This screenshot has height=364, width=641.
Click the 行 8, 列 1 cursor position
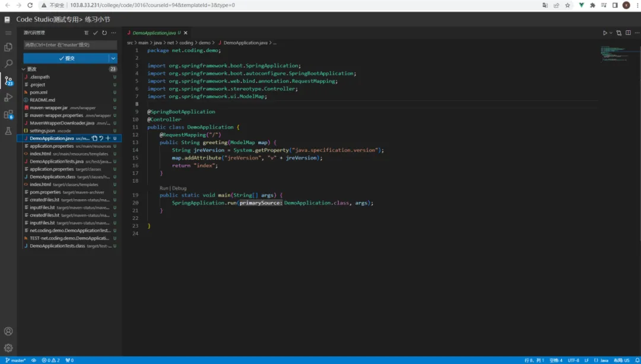[534, 360]
